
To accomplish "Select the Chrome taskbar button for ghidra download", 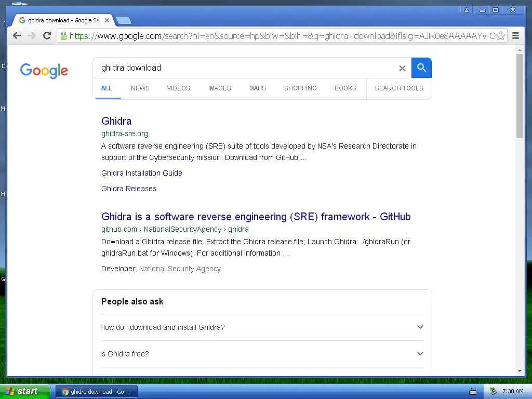I will click(96, 392).
